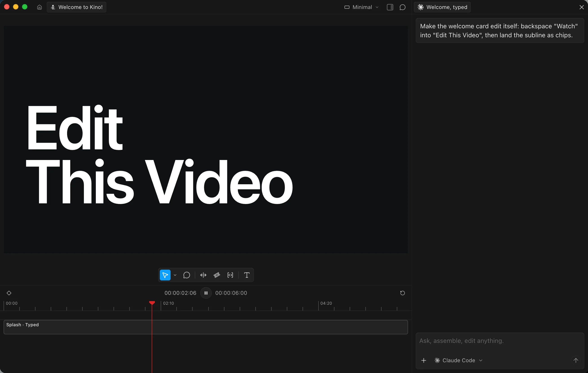588x373 pixels.
Task: Pause playback
Action: tap(206, 293)
